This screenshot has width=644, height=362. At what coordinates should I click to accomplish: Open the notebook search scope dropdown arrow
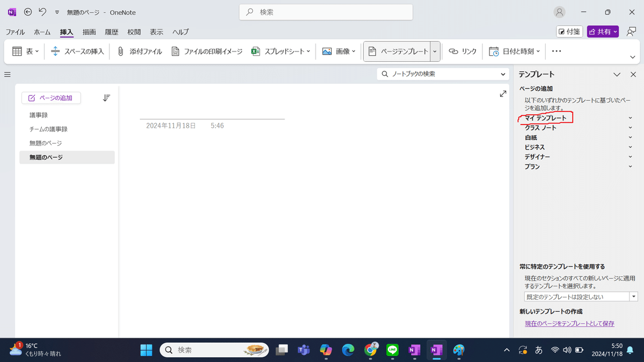(x=503, y=75)
